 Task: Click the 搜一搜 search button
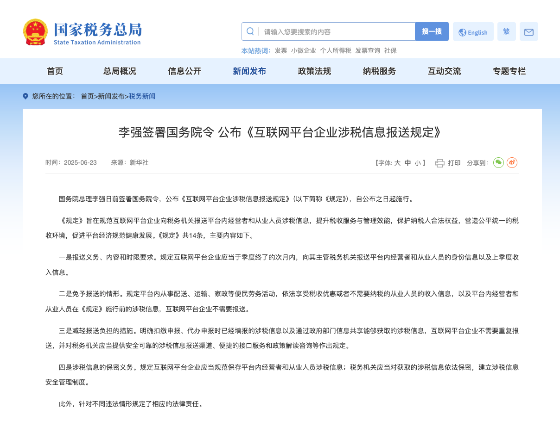432,31
